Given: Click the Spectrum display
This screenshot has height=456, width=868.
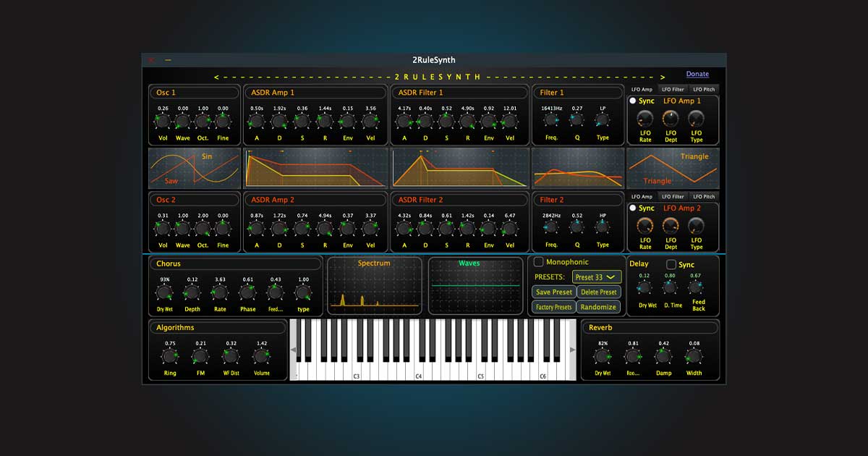Looking at the screenshot, I should [374, 286].
